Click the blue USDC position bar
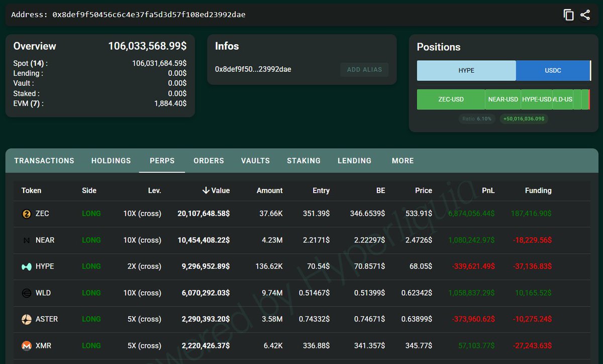 [553, 71]
